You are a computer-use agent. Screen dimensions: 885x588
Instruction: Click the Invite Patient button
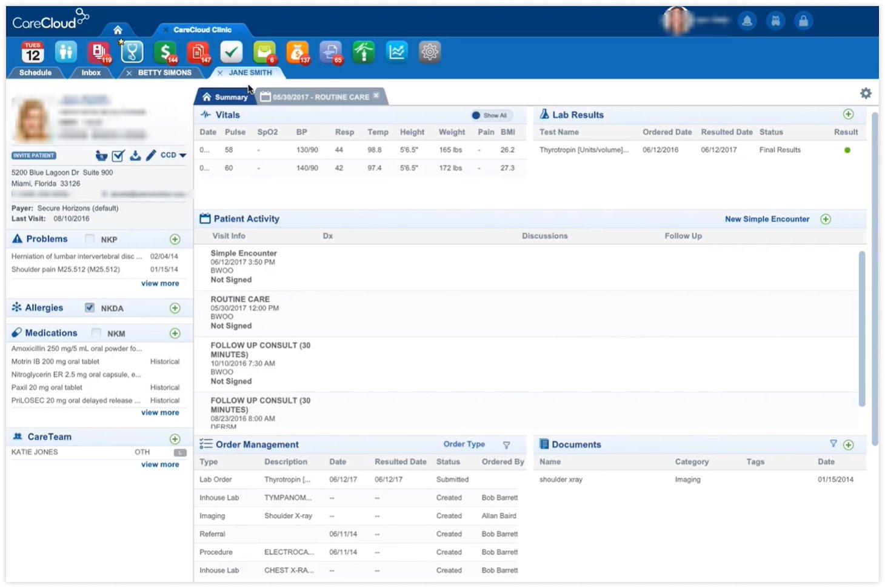point(33,155)
